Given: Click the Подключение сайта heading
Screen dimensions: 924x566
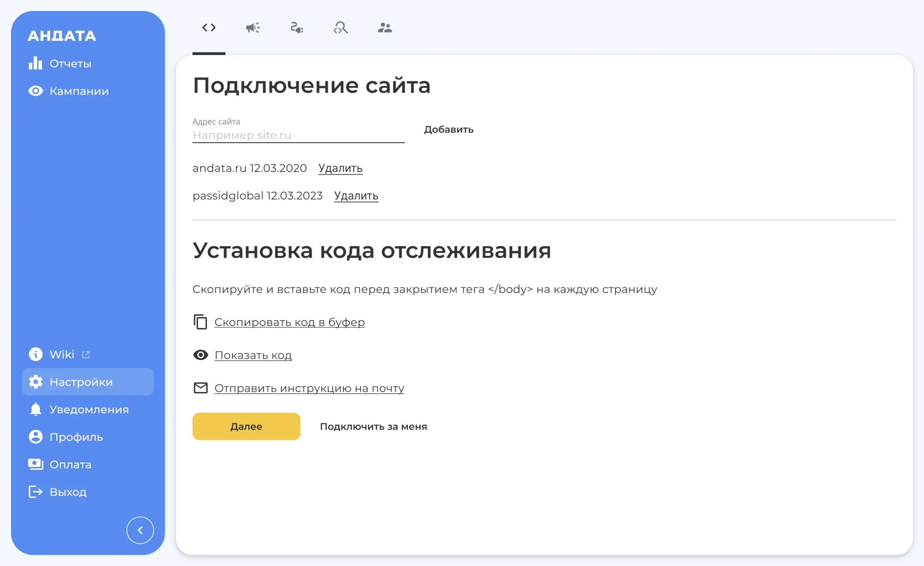Looking at the screenshot, I should 312,85.
